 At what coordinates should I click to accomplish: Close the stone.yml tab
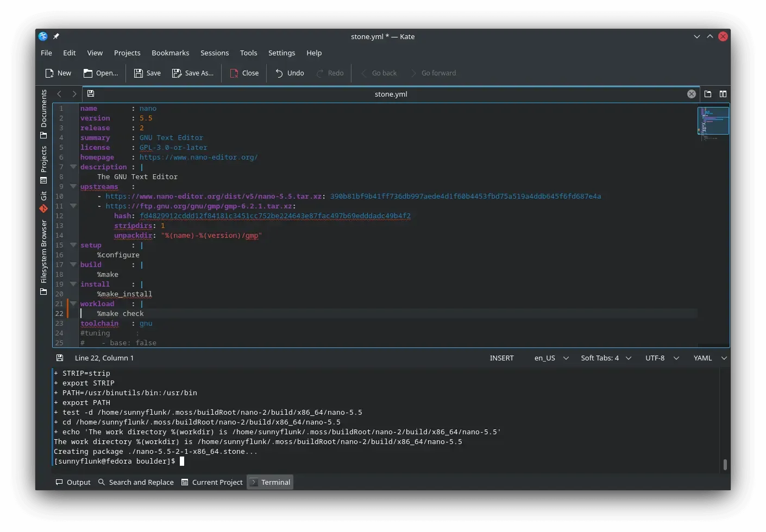(x=692, y=94)
